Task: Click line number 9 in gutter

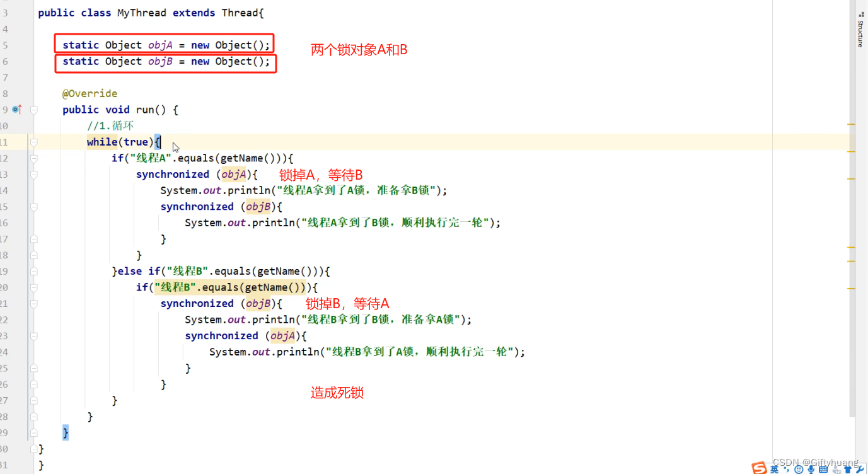Action: (x=5, y=110)
